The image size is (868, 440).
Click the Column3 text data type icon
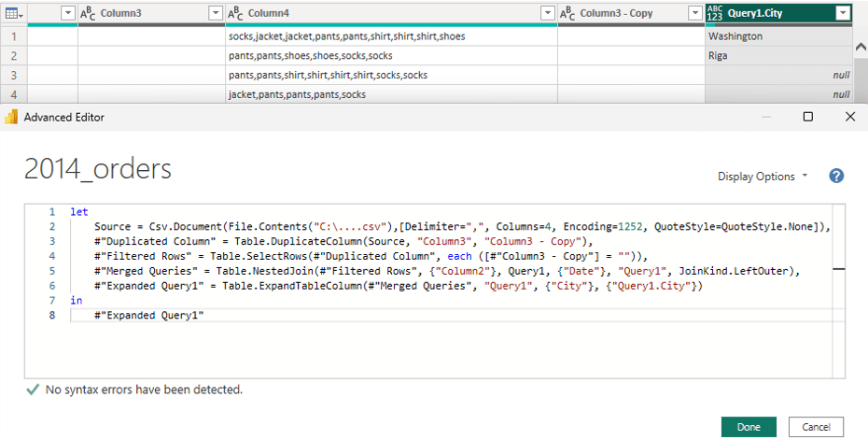tap(89, 13)
